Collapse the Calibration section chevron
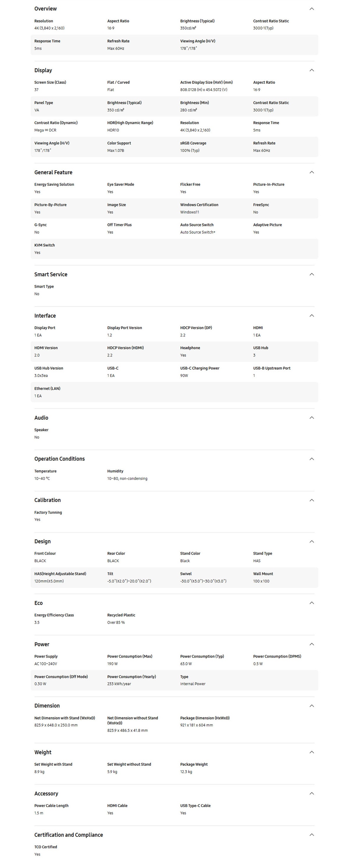 [312, 500]
